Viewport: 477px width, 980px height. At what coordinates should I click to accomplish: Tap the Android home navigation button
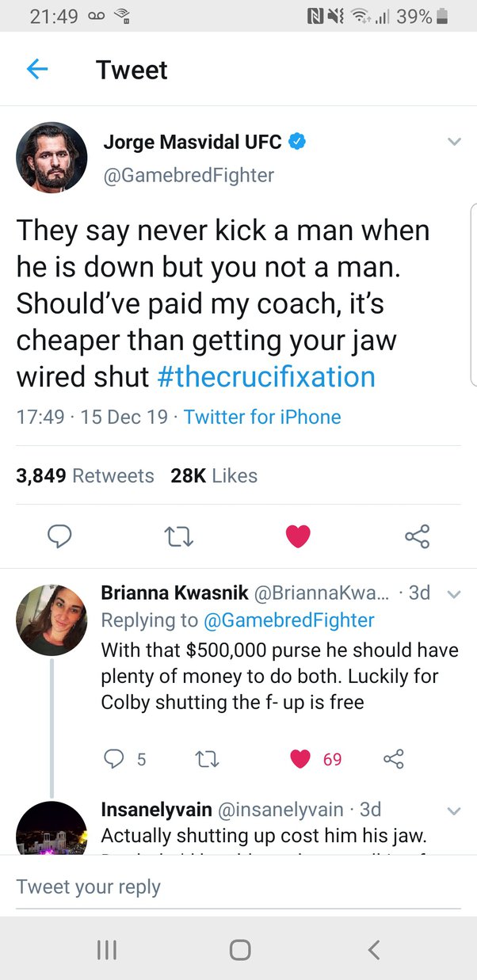coord(239,949)
